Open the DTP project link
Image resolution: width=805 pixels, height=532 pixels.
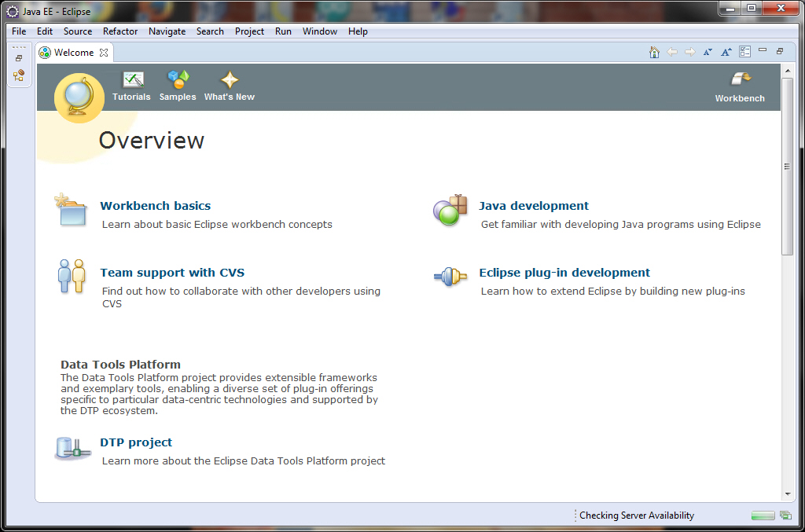click(x=136, y=442)
